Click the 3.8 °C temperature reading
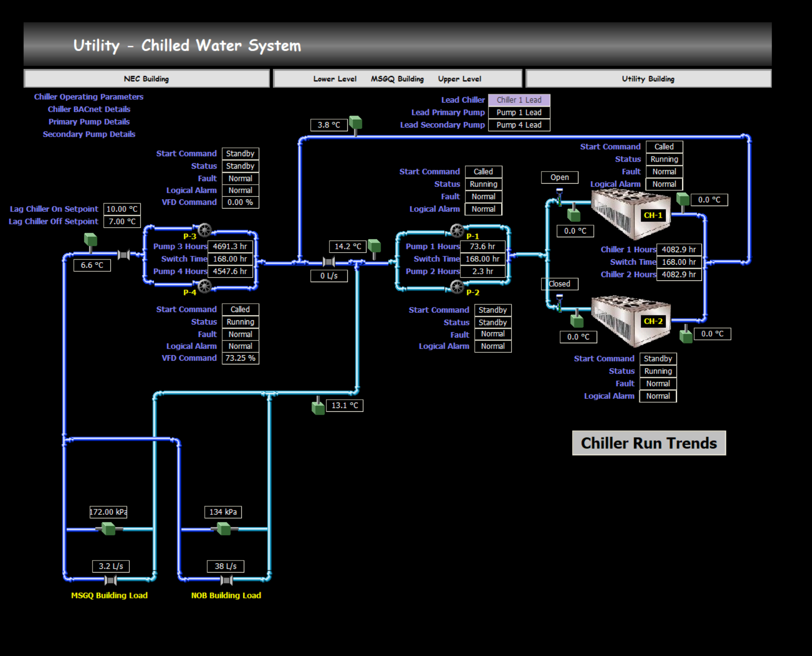The image size is (812, 656). [329, 125]
